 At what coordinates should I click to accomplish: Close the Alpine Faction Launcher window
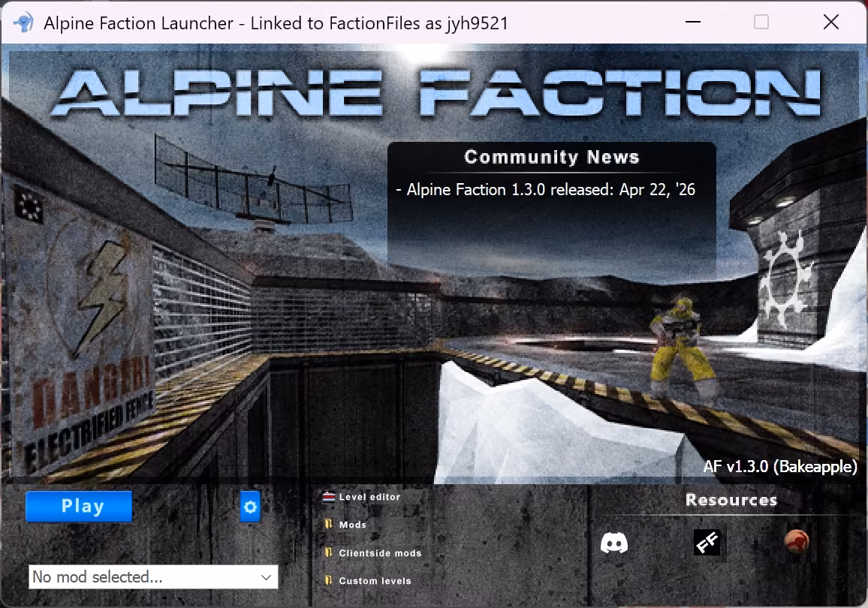pos(831,22)
